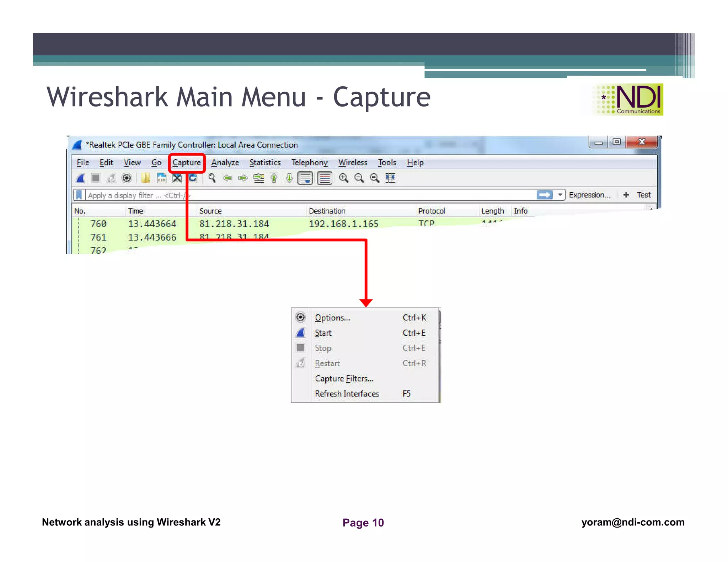Open the Expression... filter builder
This screenshot has height=562, width=728.
589,195
